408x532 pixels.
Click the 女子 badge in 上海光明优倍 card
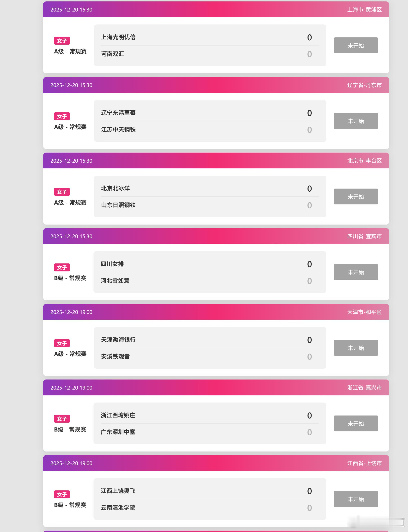coord(62,41)
